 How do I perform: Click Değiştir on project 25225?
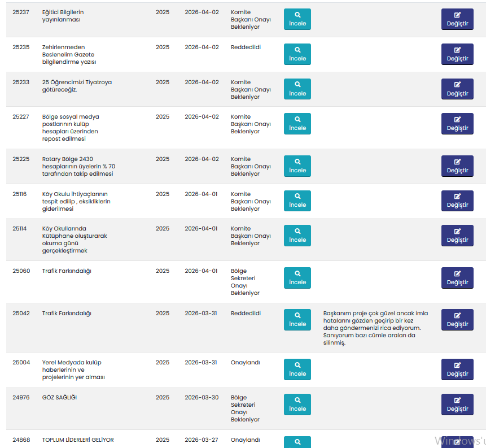(457, 166)
